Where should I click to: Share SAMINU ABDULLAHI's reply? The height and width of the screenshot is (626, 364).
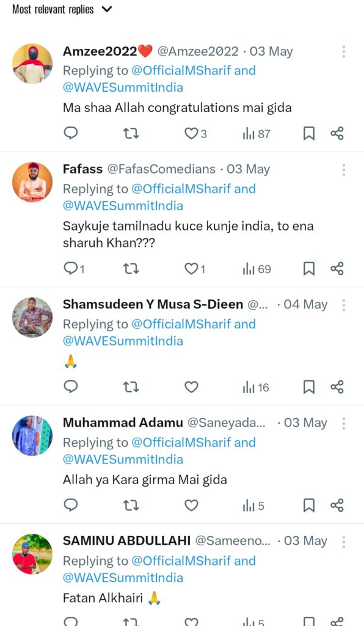[337, 620]
